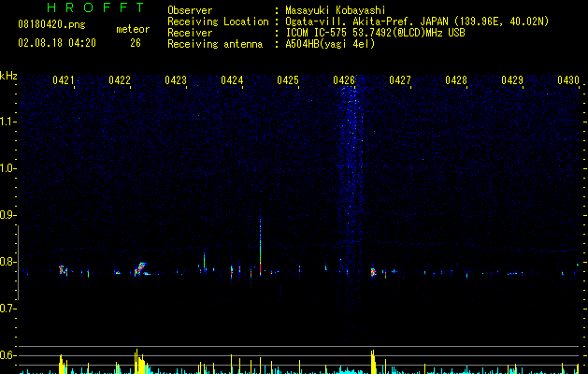588x374 pixels.
Task: Click the 0425 time marker
Action: (x=288, y=80)
